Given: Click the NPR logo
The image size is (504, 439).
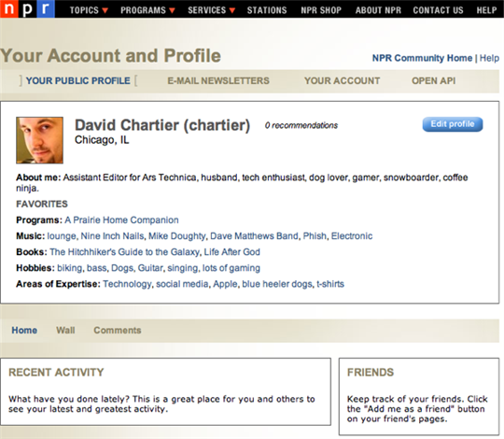Looking at the screenshot, I should (27, 8).
